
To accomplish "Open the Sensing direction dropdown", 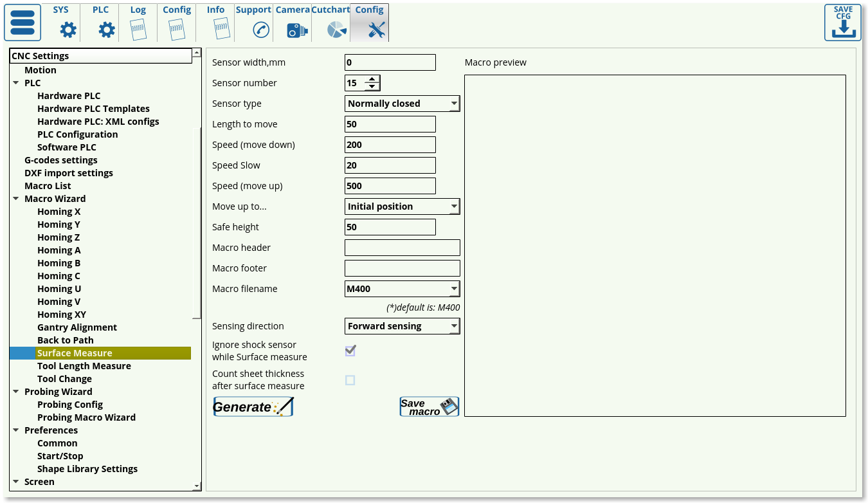I will [402, 326].
